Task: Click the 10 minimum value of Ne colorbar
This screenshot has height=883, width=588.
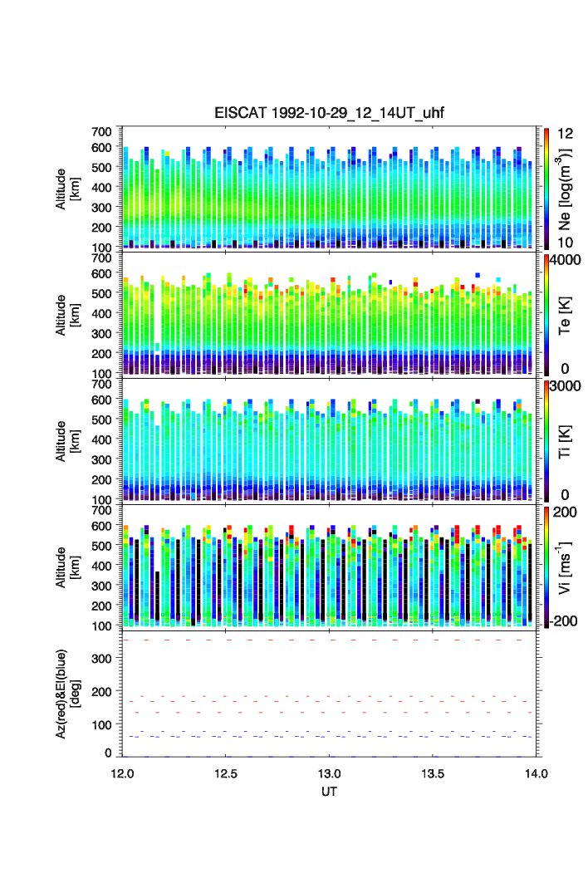Action: click(x=566, y=243)
